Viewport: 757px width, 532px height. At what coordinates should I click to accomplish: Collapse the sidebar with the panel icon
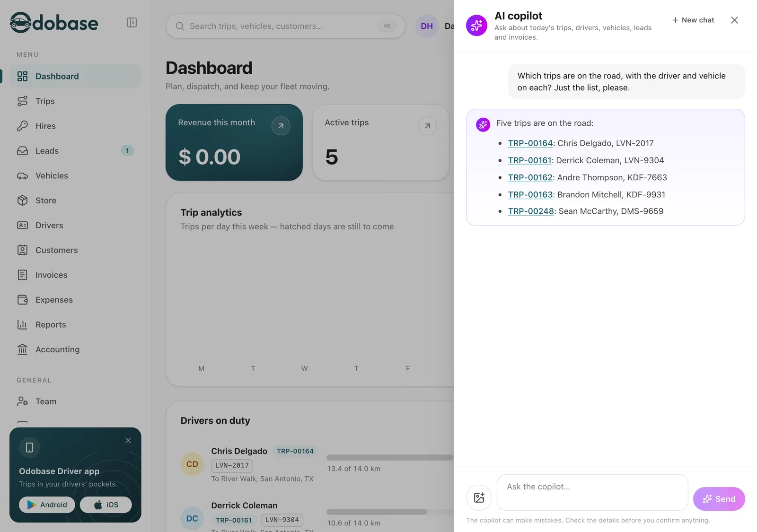[x=132, y=23]
